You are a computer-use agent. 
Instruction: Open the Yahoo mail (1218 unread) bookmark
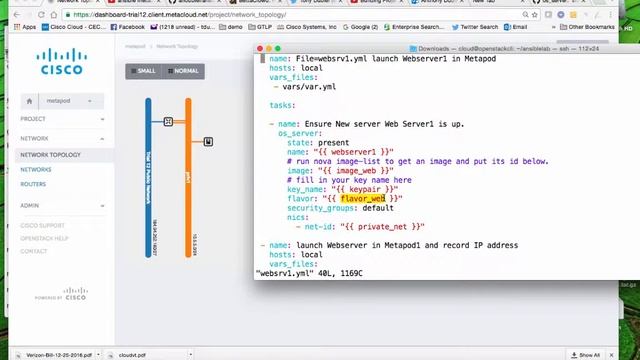pyautogui.click(x=182, y=27)
